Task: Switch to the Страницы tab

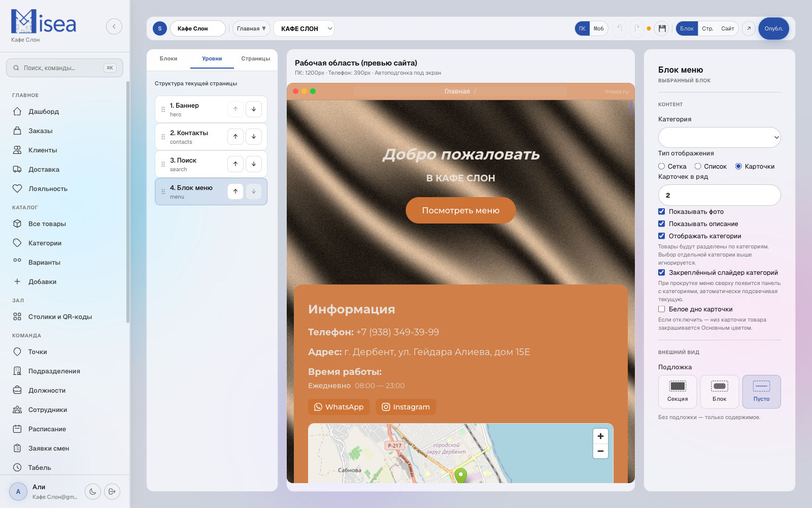Action: point(255,59)
